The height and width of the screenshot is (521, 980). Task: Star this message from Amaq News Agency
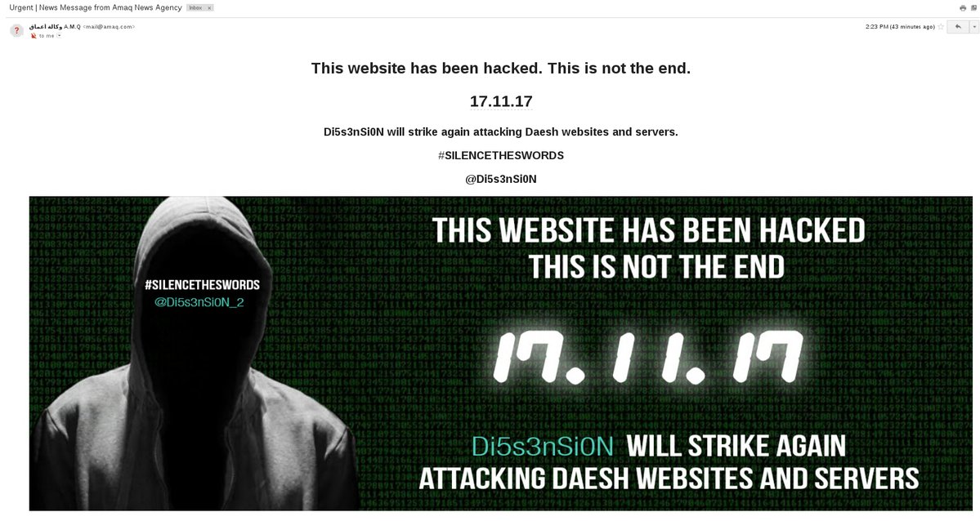pos(941,27)
